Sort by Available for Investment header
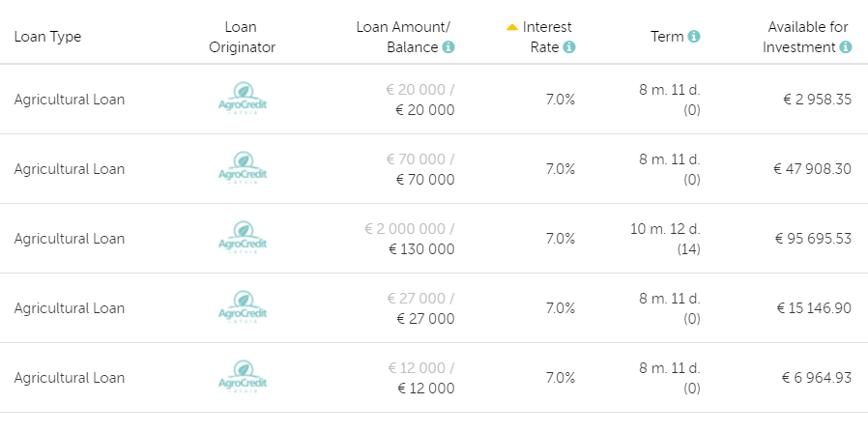Screen dimensions: 868x433 click(808, 37)
